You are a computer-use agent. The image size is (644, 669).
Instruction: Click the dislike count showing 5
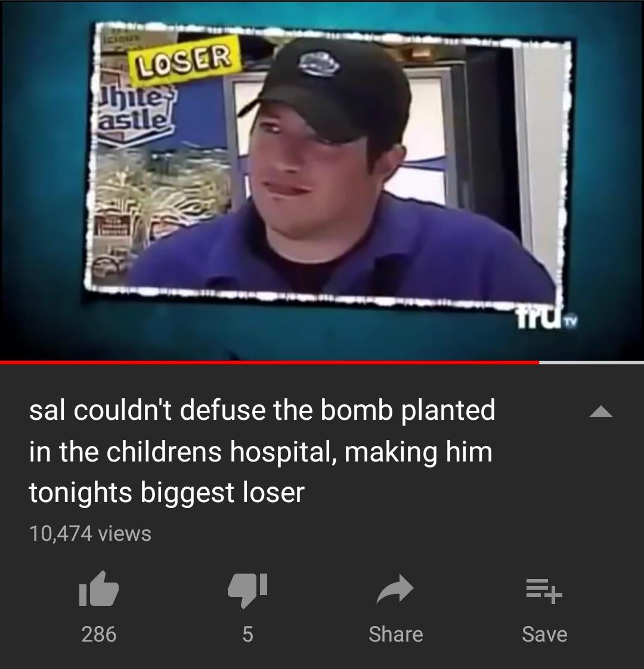point(247,634)
